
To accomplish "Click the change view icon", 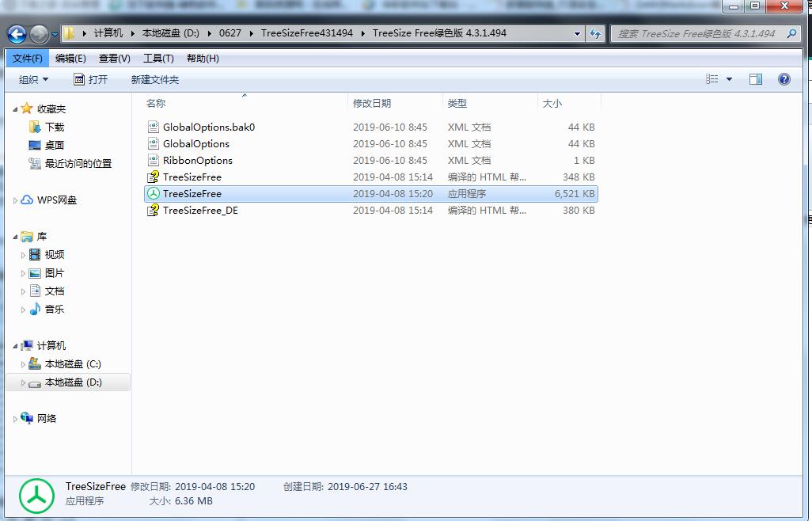I will [712, 79].
